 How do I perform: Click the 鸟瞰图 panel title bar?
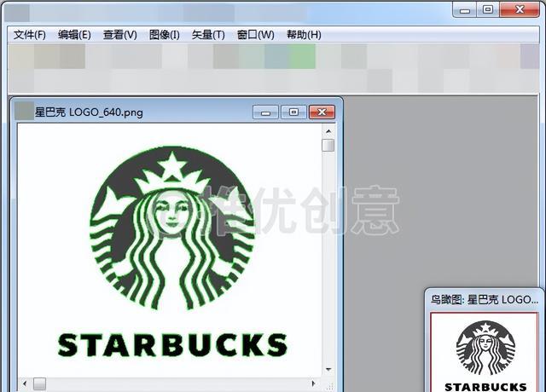tap(485, 299)
